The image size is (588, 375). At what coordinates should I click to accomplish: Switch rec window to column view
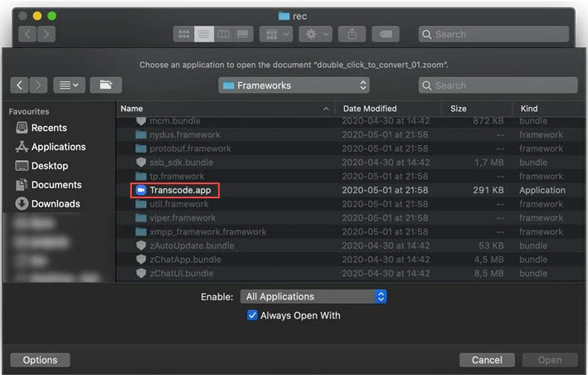[x=223, y=34]
